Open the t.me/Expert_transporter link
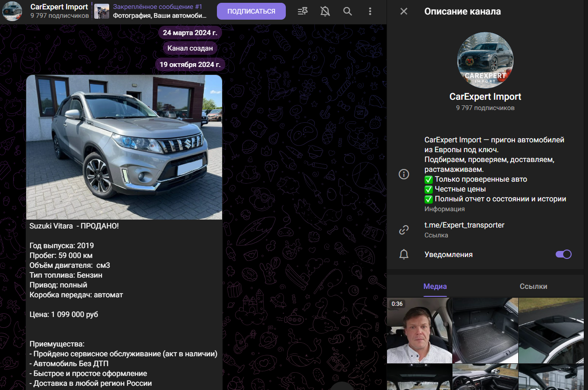The height and width of the screenshot is (390, 588). click(x=464, y=225)
